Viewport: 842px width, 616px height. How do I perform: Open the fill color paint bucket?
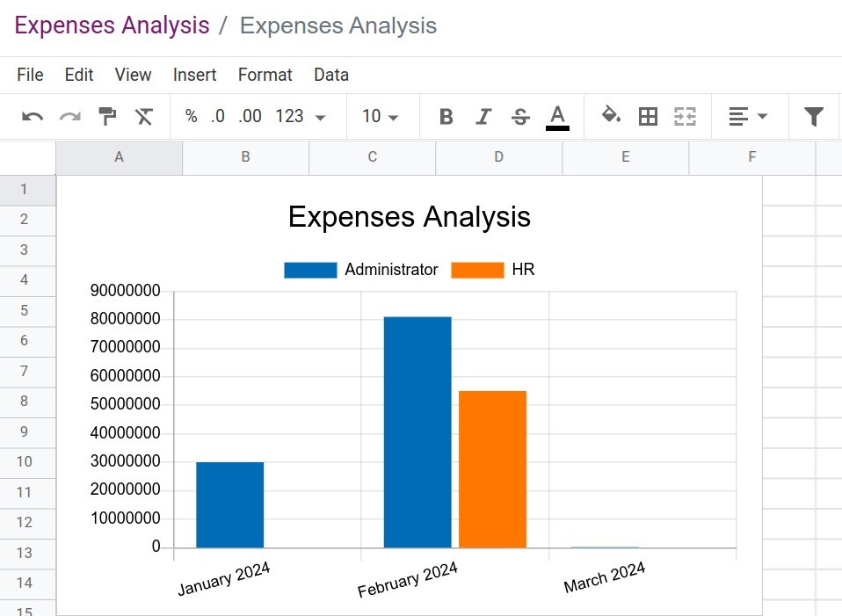point(611,115)
